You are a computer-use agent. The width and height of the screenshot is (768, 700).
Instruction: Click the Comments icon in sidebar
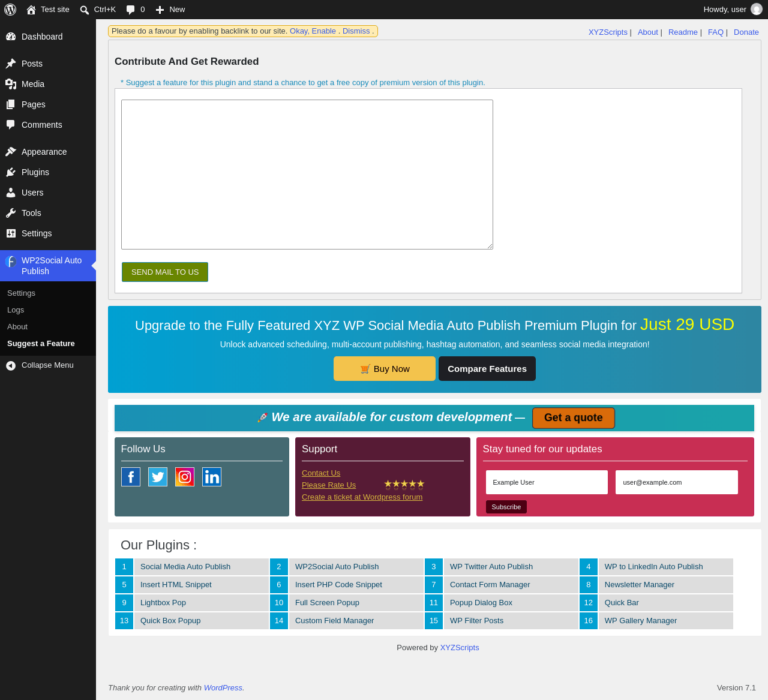(x=11, y=125)
